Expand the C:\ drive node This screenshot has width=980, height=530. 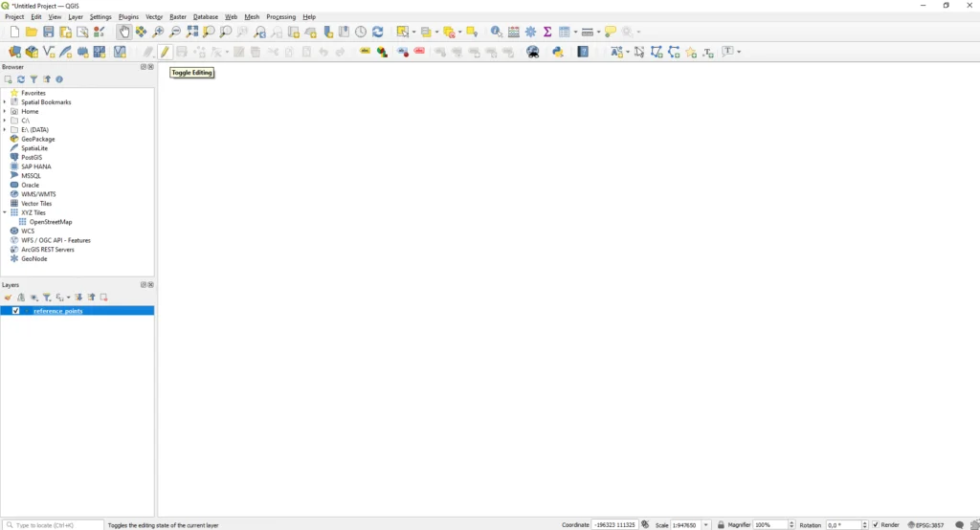coord(5,121)
